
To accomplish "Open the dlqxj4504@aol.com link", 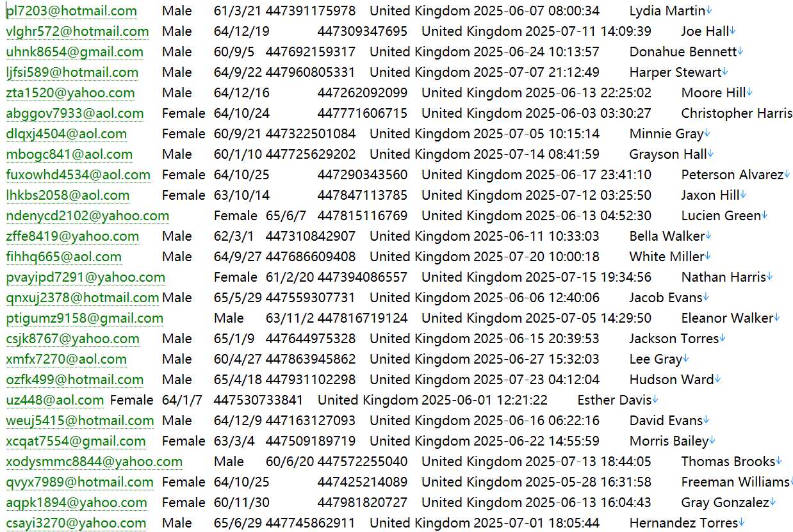I will 67,134.
